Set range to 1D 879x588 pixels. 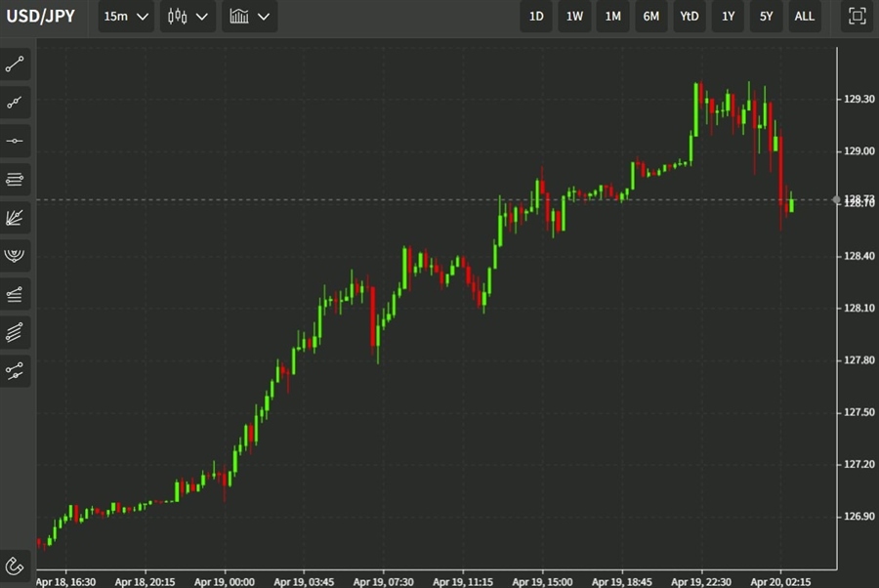click(x=536, y=17)
